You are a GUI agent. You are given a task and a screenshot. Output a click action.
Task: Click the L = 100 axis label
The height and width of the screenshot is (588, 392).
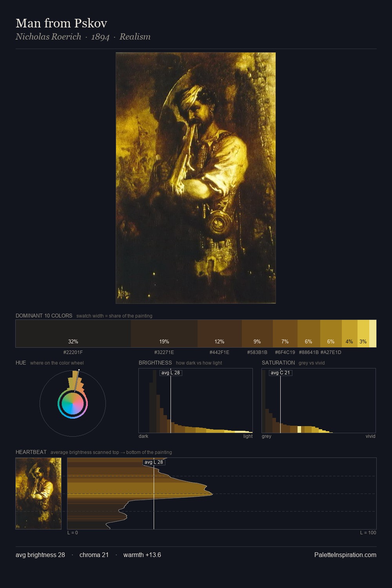(x=368, y=532)
